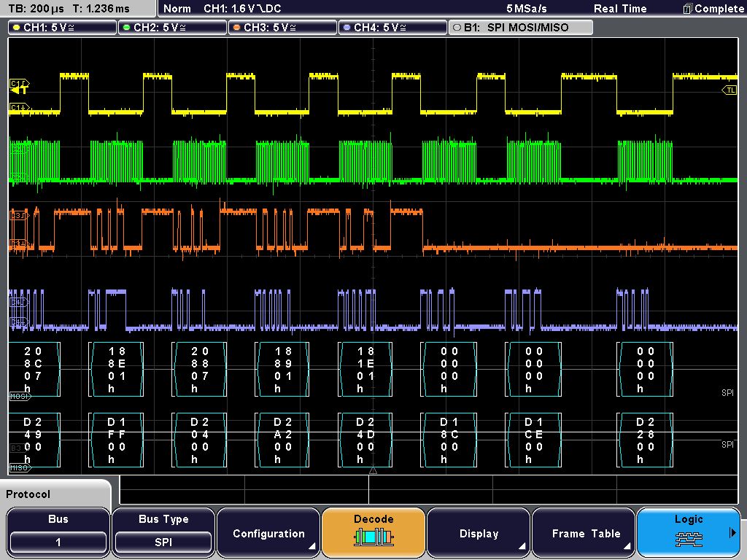Click the Real Time acquisition mode label
747x560 pixels.
coord(620,9)
